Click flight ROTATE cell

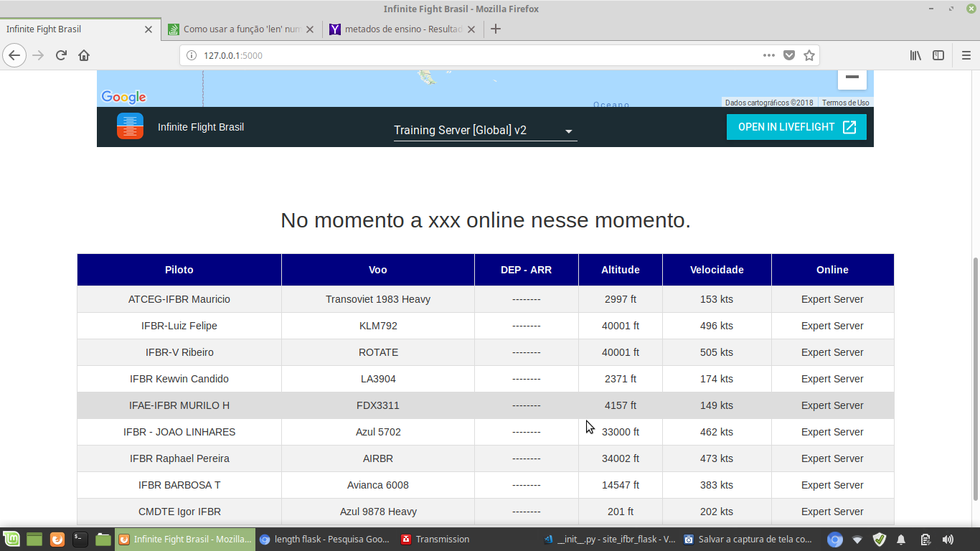[378, 352]
